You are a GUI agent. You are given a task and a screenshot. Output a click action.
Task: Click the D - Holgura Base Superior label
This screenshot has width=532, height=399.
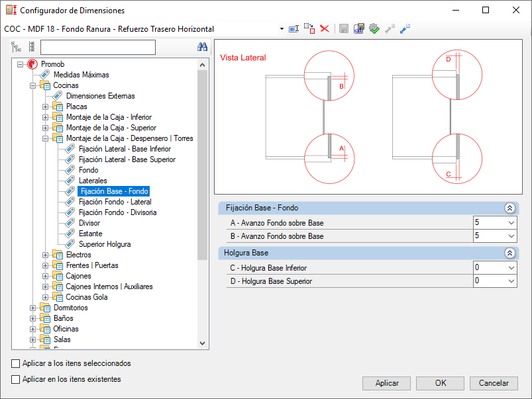point(271,281)
